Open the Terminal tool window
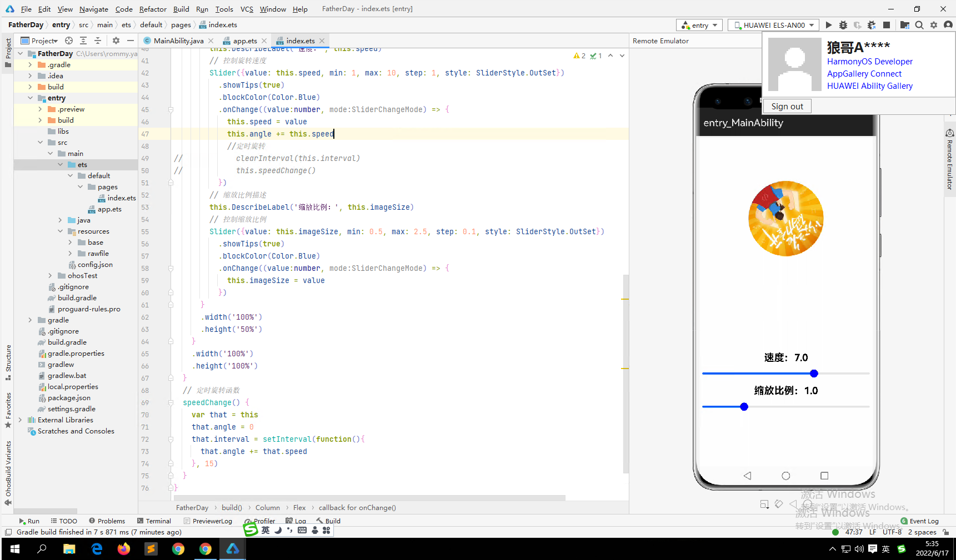The height and width of the screenshot is (560, 956). point(154,521)
